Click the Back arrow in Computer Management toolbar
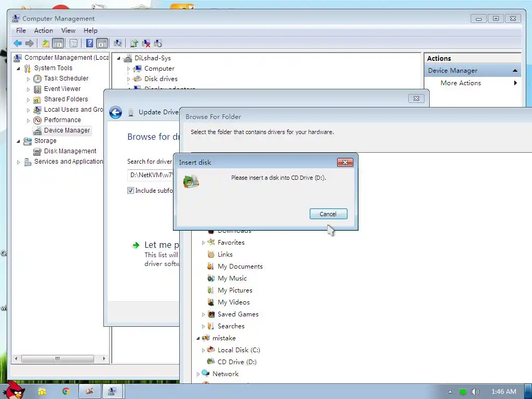Image resolution: width=532 pixels, height=399 pixels. (x=18, y=44)
